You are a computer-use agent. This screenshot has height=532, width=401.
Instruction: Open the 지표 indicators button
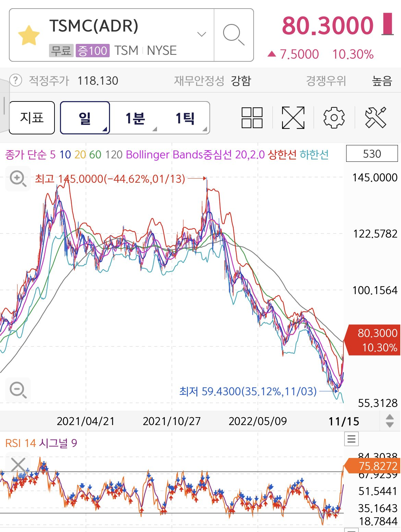click(32, 118)
